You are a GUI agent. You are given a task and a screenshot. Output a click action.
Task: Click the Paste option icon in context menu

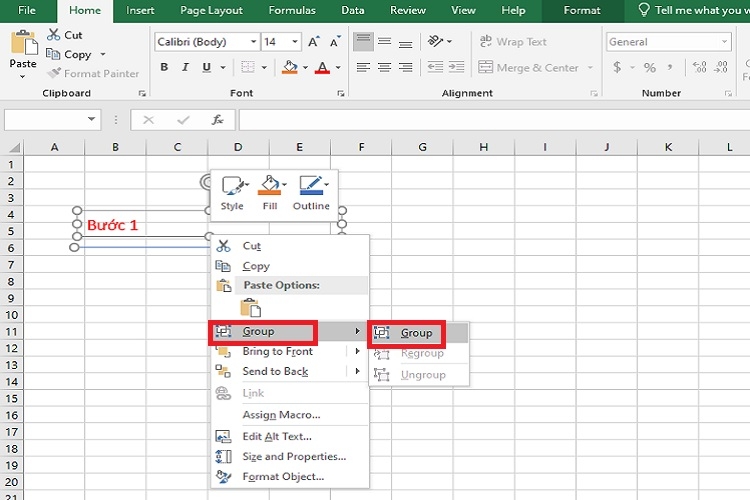click(250, 308)
